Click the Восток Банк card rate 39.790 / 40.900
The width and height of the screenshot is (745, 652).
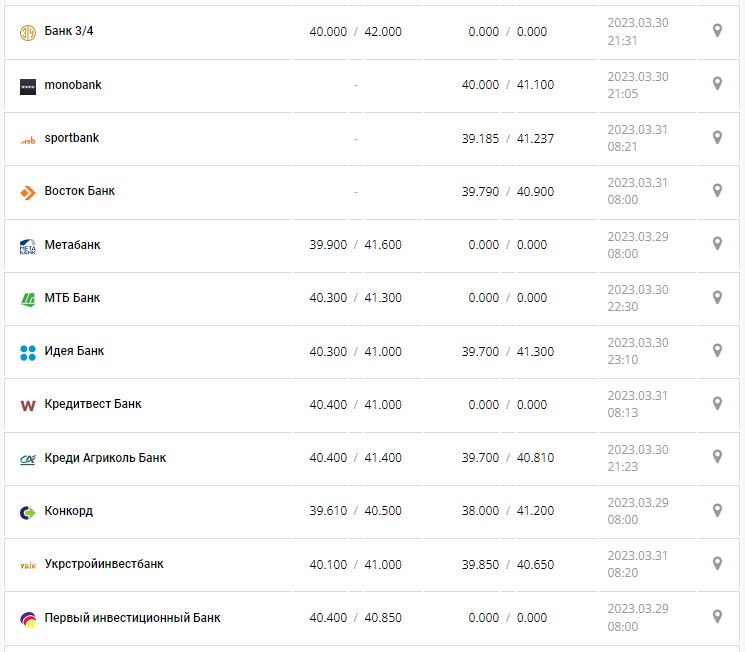pos(507,191)
